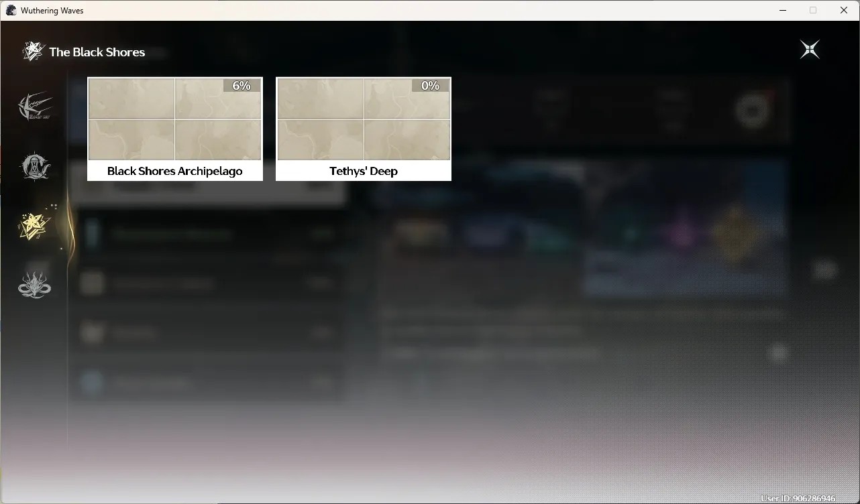Image resolution: width=860 pixels, height=504 pixels.
Task: Click the 0% exploration progress badge
Action: click(x=430, y=85)
